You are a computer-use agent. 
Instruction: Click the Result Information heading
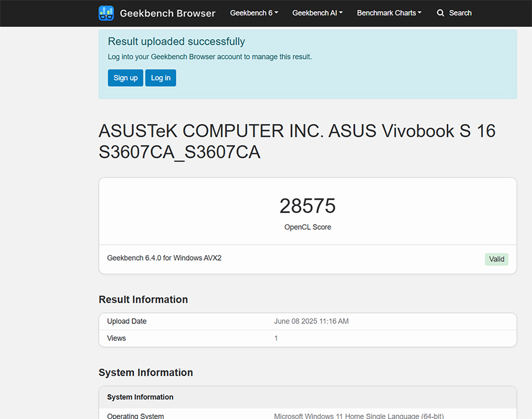coord(143,299)
